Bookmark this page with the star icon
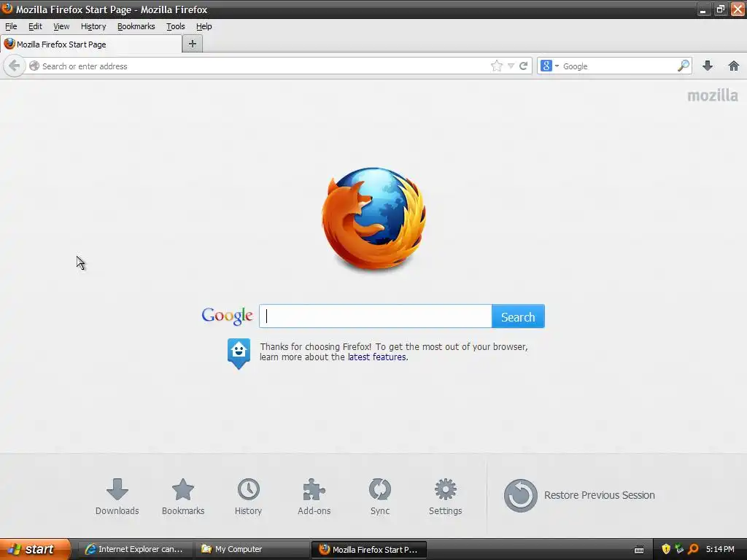 click(x=496, y=66)
